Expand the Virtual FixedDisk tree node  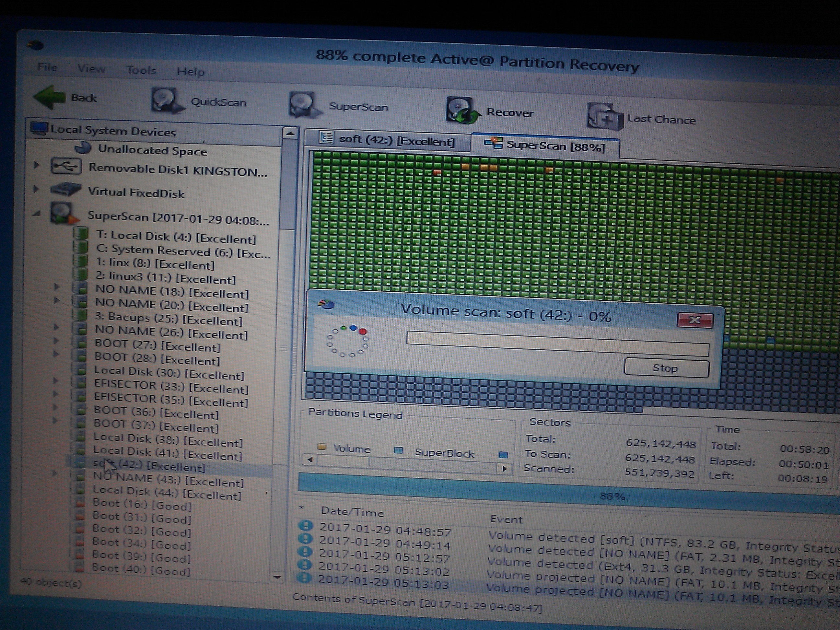36,188
